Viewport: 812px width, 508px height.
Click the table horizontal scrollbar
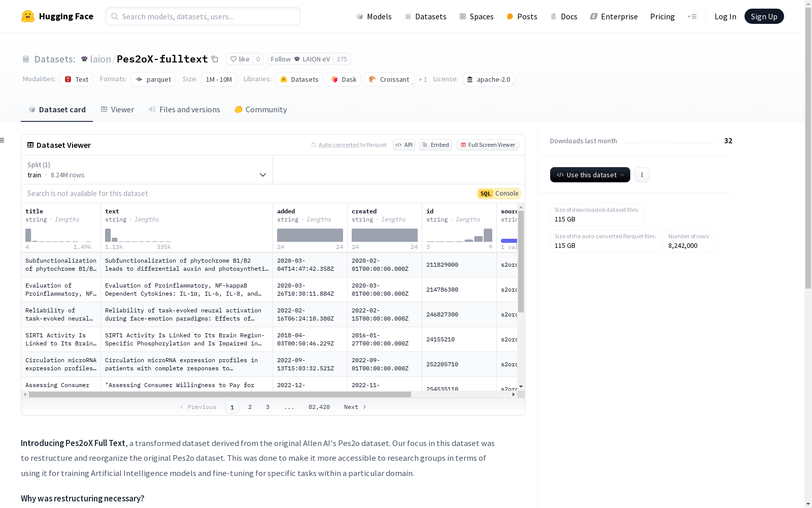[220, 394]
